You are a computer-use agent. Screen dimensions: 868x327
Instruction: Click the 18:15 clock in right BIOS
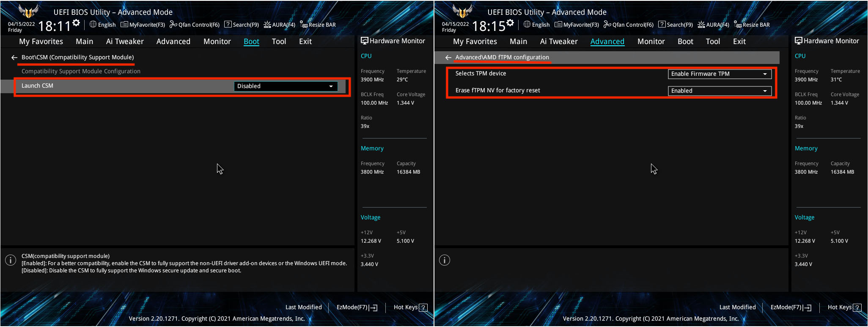(x=489, y=26)
